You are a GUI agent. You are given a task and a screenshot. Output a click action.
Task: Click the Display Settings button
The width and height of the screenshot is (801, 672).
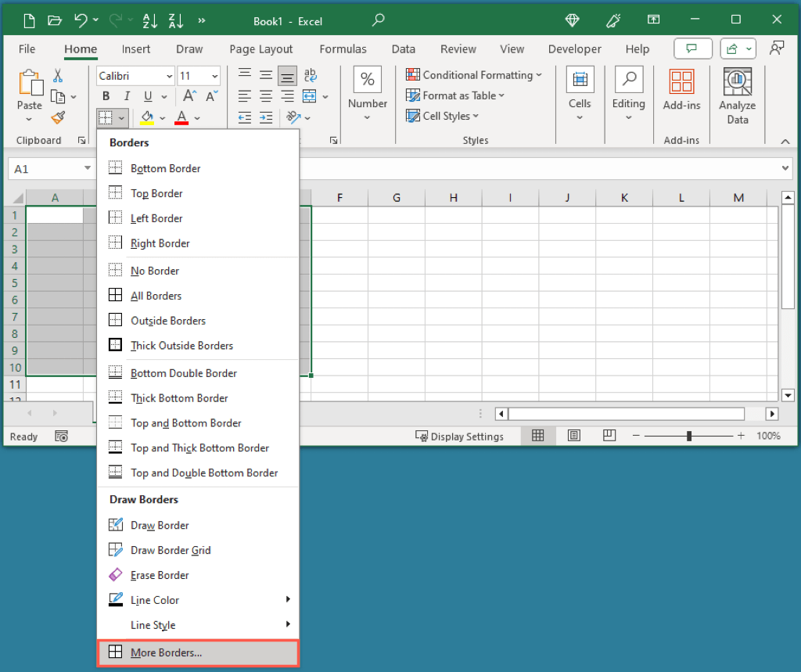click(x=459, y=437)
